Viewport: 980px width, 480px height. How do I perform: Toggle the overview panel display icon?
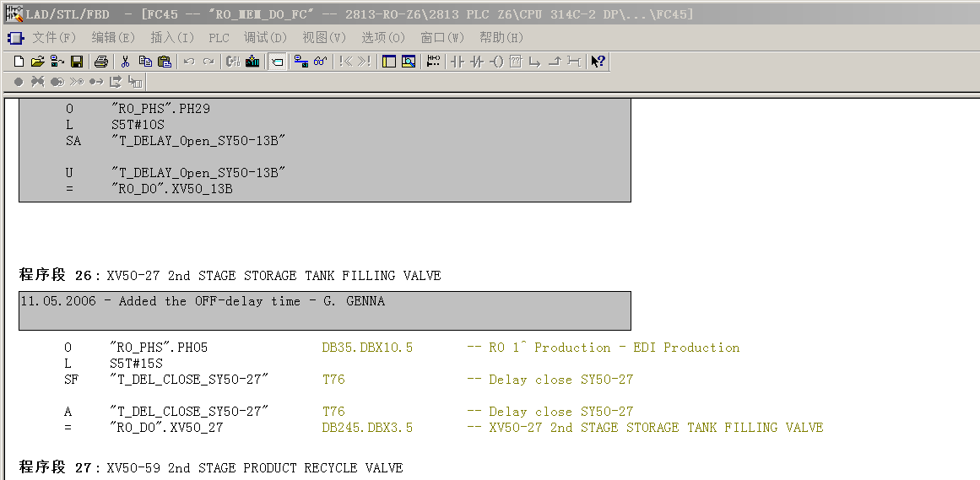click(389, 62)
